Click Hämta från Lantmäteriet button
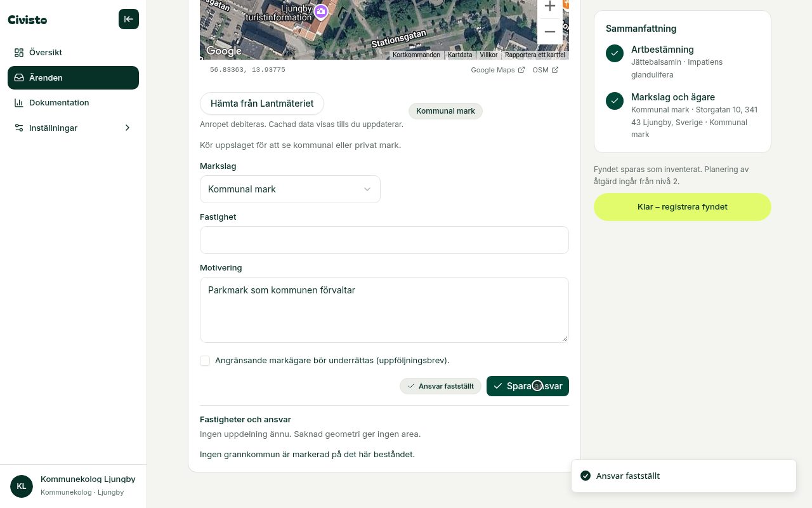Screen dimensions: 812x508 pyautogui.click(x=262, y=104)
